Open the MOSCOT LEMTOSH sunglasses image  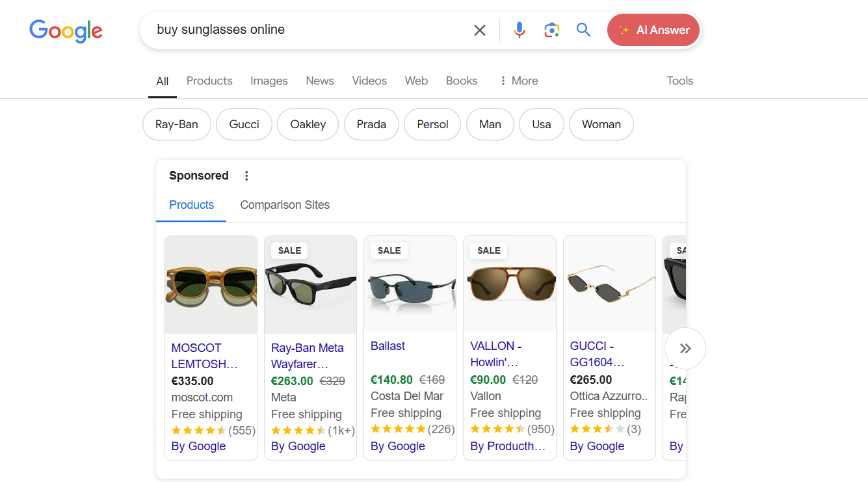(x=211, y=284)
